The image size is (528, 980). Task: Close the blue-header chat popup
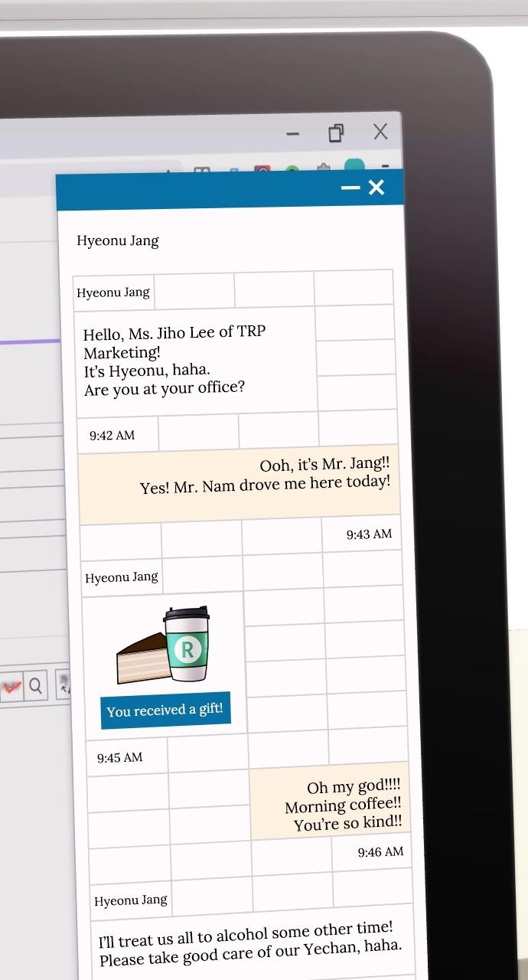pos(376,188)
